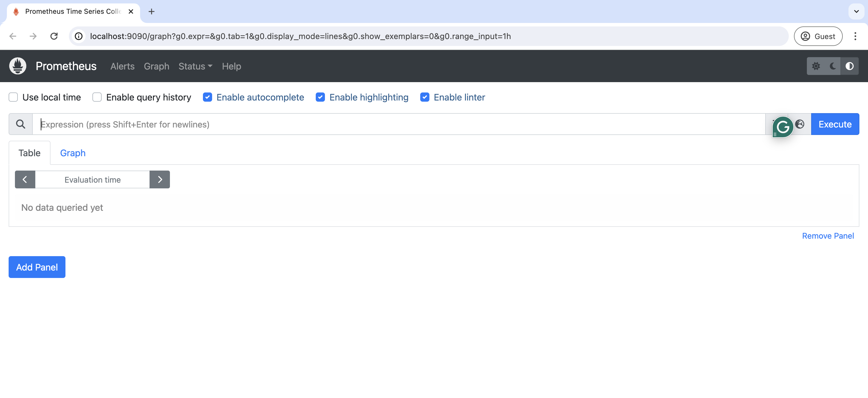Focus the Expression input field
Viewport: 868px width, 398px height.
point(399,124)
